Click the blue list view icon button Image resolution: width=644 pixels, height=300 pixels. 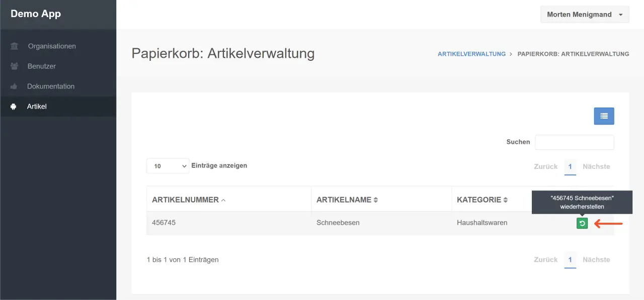click(604, 116)
